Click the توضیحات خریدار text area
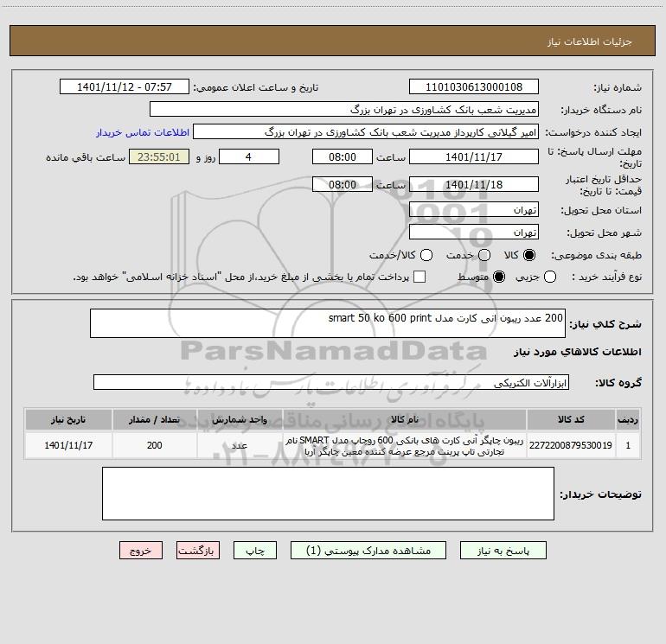666x644 pixels. click(x=328, y=494)
